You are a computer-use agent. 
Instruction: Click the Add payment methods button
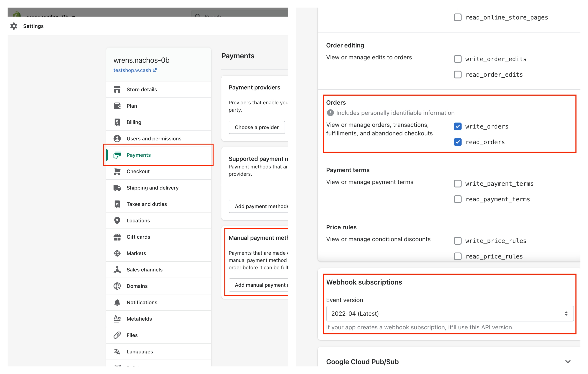tap(259, 206)
